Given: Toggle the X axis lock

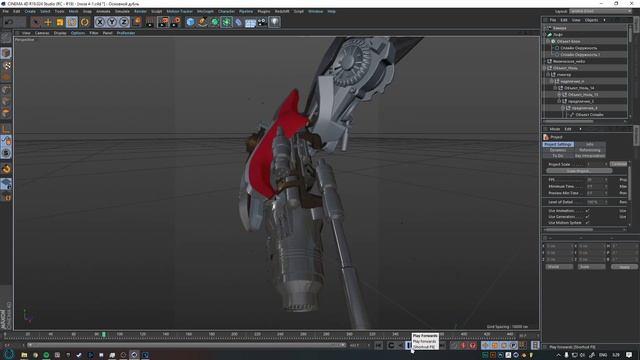Looking at the screenshot, I should (x=100, y=22).
